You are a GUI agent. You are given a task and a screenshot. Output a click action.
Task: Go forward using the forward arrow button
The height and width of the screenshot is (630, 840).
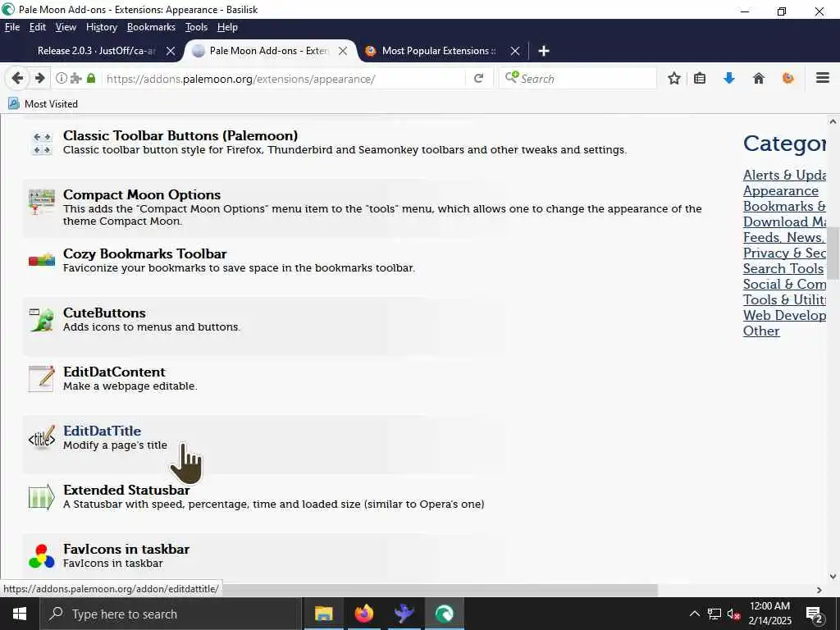[x=39, y=78]
